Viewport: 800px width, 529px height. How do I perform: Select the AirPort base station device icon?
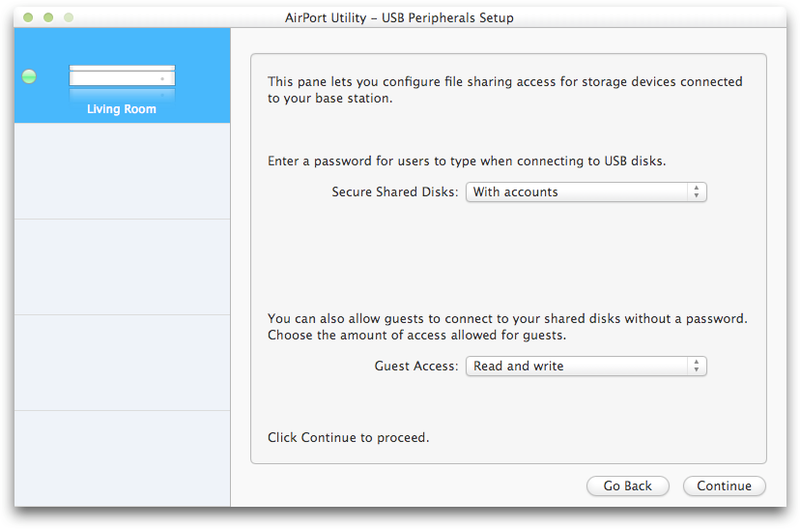(x=122, y=81)
